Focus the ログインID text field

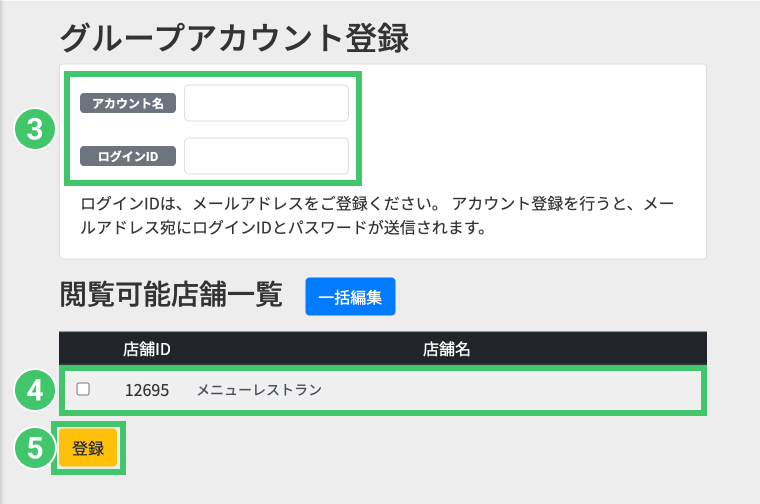[266, 156]
